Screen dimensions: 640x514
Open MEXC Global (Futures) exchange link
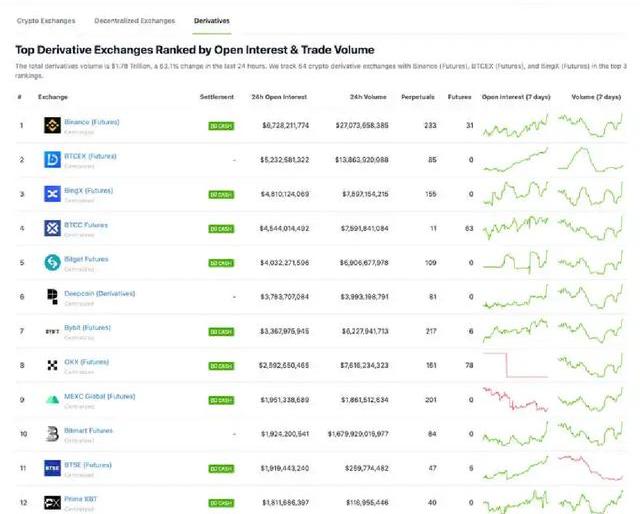100,396
